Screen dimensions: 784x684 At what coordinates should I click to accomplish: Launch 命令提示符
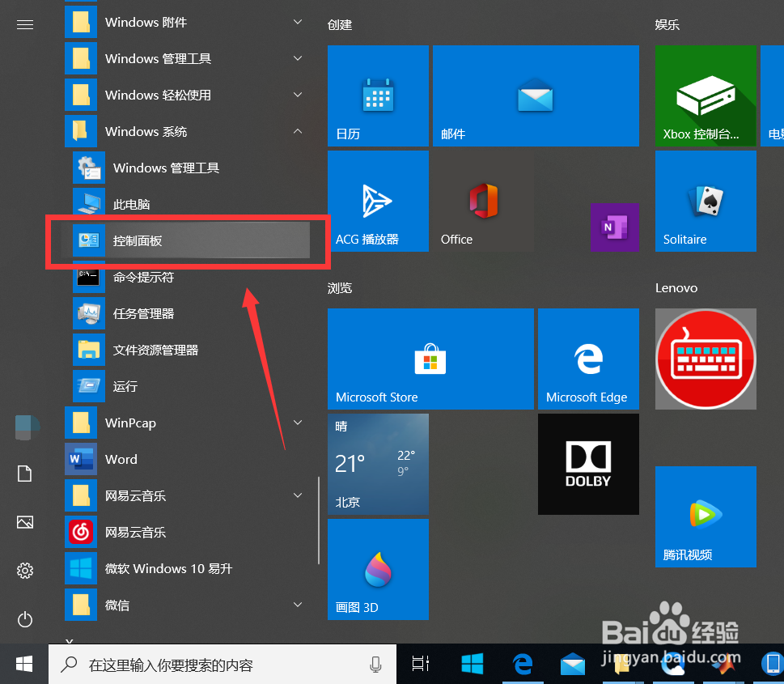tap(190, 277)
